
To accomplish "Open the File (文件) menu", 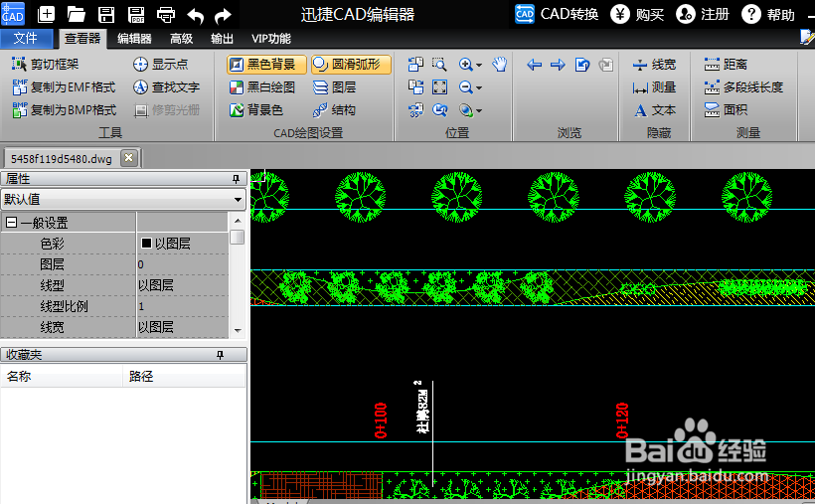I will pos(26,39).
